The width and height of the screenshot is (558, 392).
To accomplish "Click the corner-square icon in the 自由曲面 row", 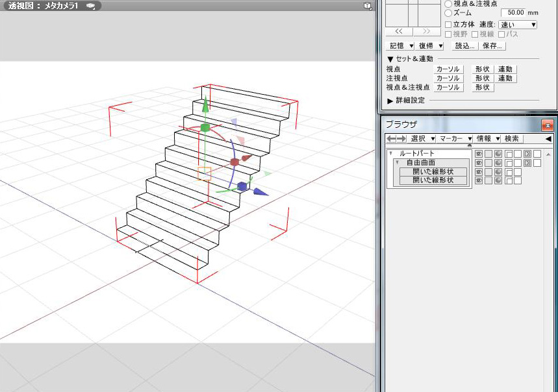I will [509, 163].
